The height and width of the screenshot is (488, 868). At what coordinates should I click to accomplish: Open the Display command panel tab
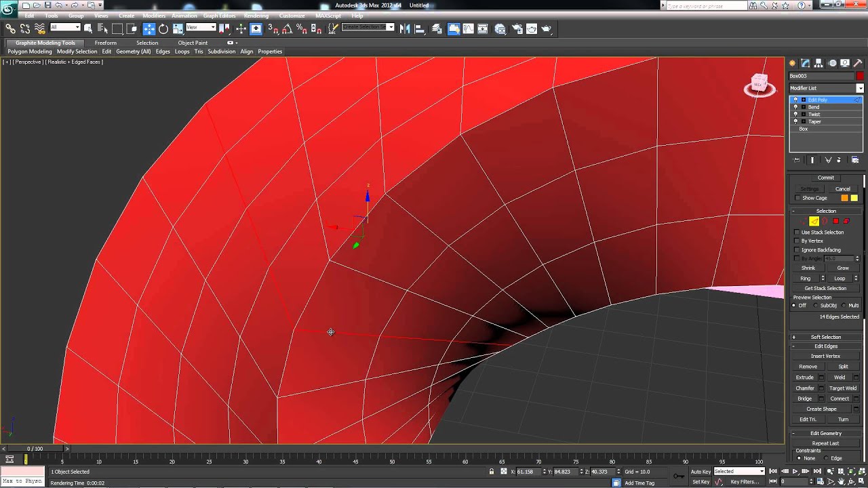(845, 63)
